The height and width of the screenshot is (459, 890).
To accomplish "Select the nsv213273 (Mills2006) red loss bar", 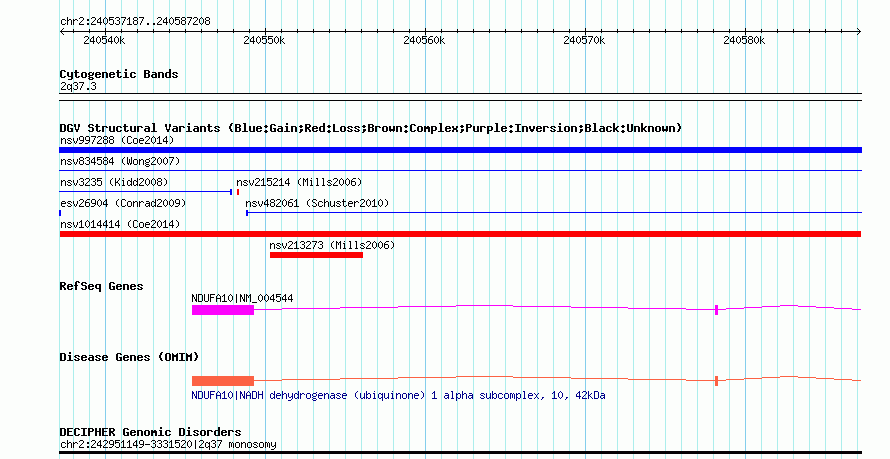I will pos(316,255).
